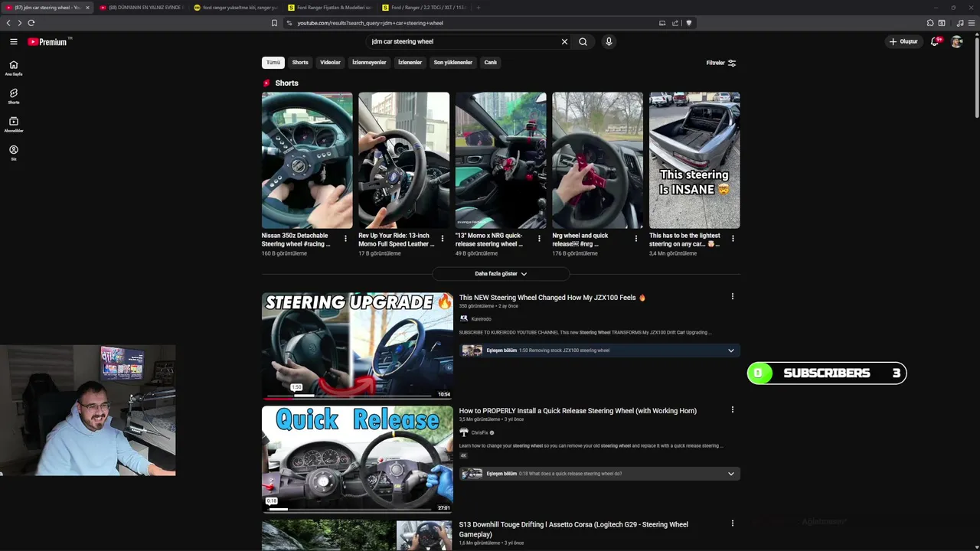980x551 pixels.
Task: Visit the Kureirodo channel
Action: (481, 319)
